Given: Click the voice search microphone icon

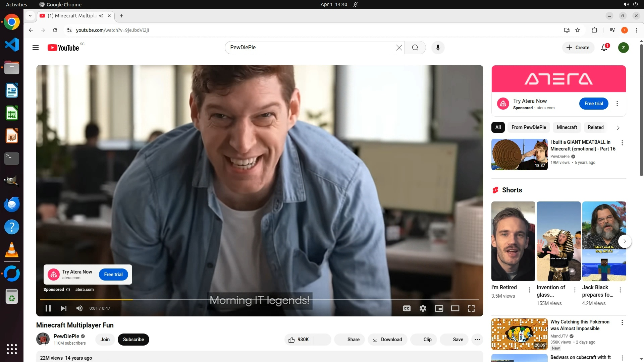Looking at the screenshot, I should 438,48.
